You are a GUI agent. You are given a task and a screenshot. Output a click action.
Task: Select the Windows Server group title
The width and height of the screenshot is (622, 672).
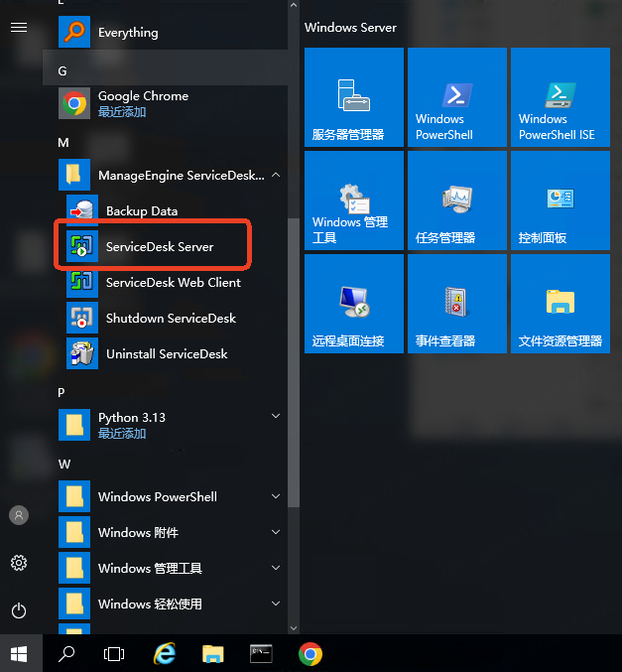(350, 28)
